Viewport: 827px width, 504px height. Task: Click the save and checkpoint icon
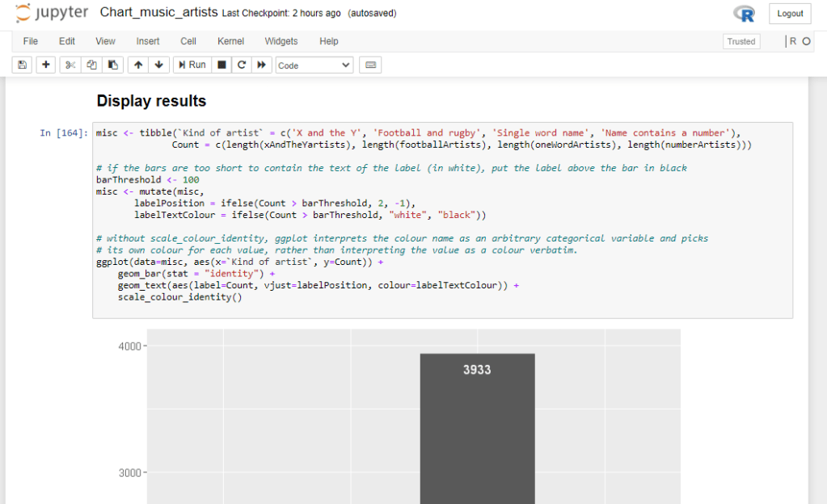22,65
